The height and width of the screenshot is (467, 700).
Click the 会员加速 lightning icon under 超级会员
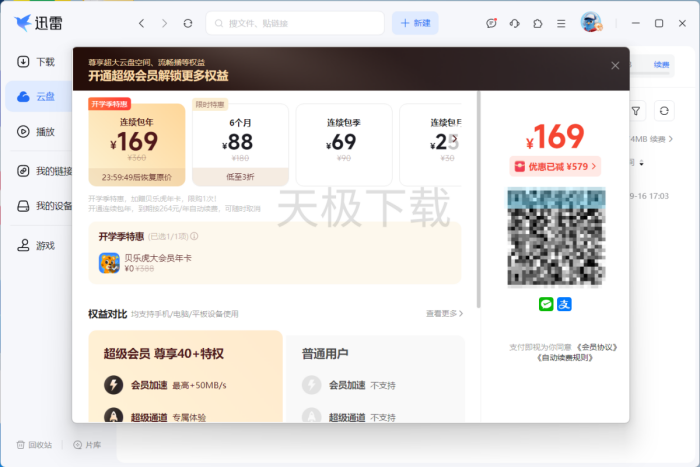[x=113, y=385]
